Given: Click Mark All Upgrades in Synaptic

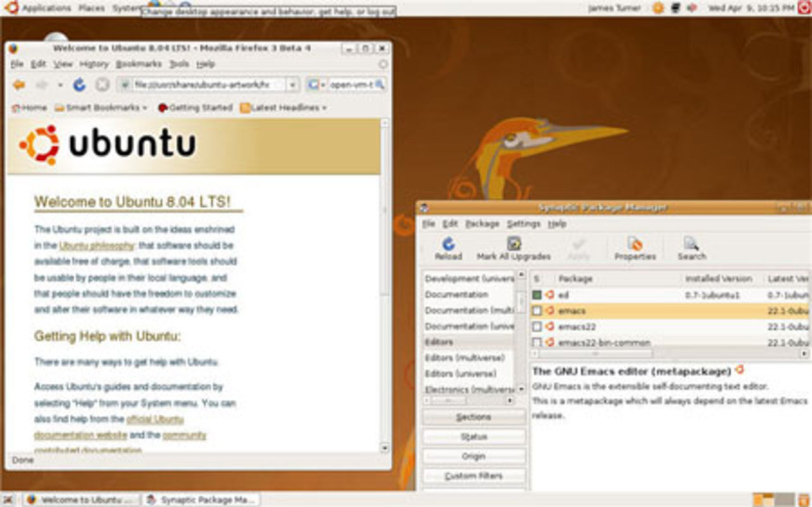Looking at the screenshot, I should pyautogui.click(x=514, y=249).
